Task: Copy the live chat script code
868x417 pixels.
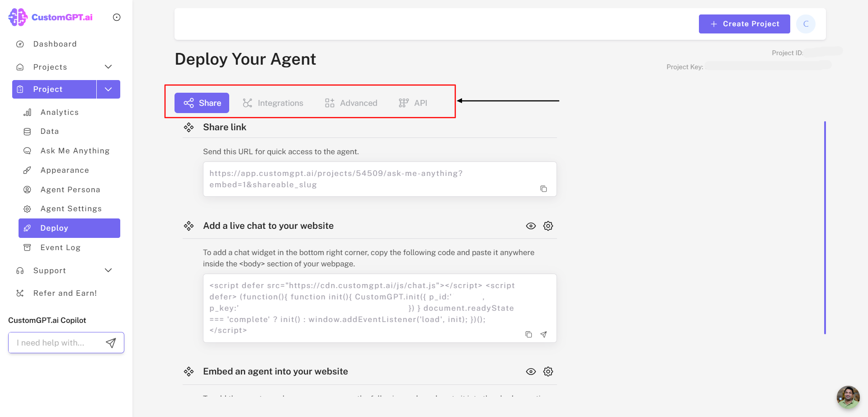Action: pyautogui.click(x=528, y=334)
